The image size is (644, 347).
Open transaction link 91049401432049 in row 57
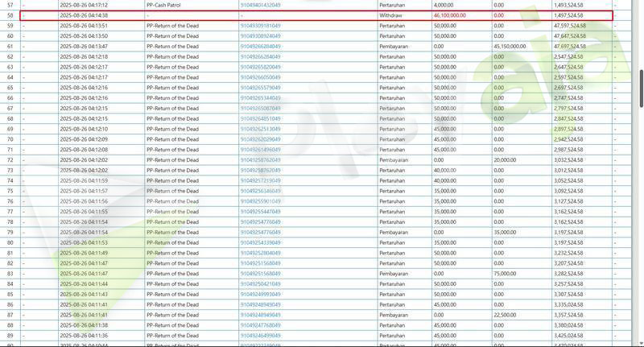pos(260,5)
